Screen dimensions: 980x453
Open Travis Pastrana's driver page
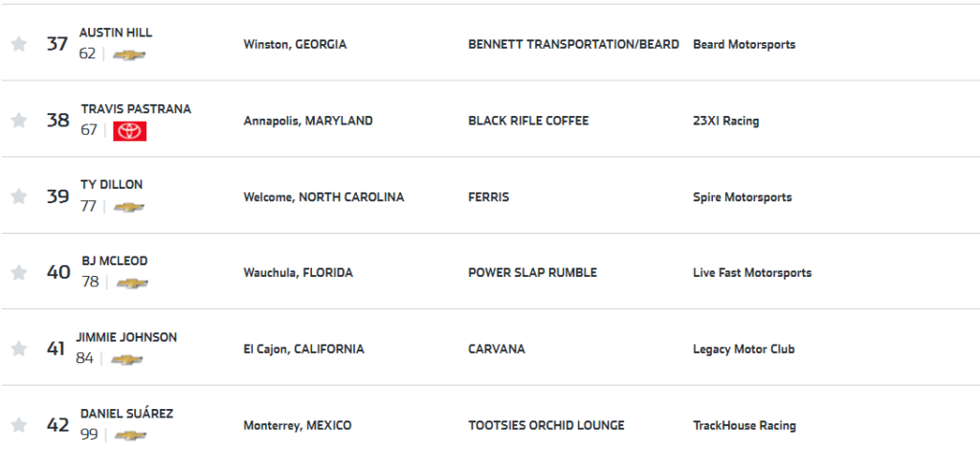click(136, 109)
